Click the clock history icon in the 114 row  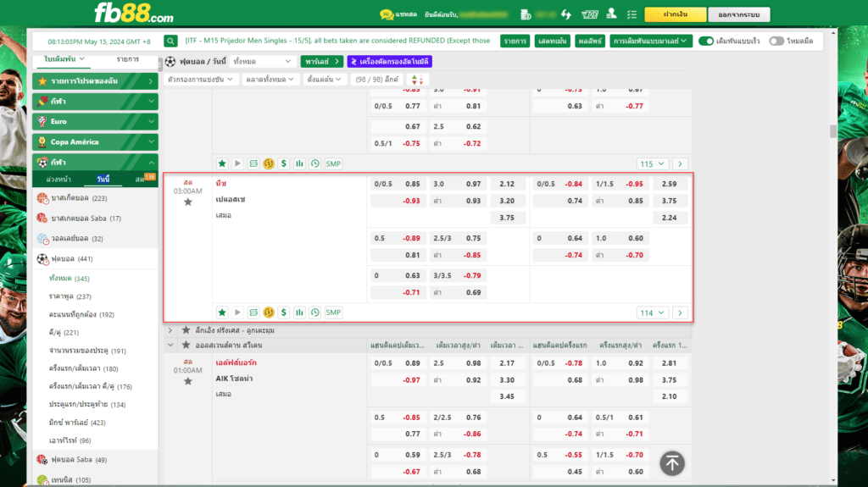click(315, 313)
